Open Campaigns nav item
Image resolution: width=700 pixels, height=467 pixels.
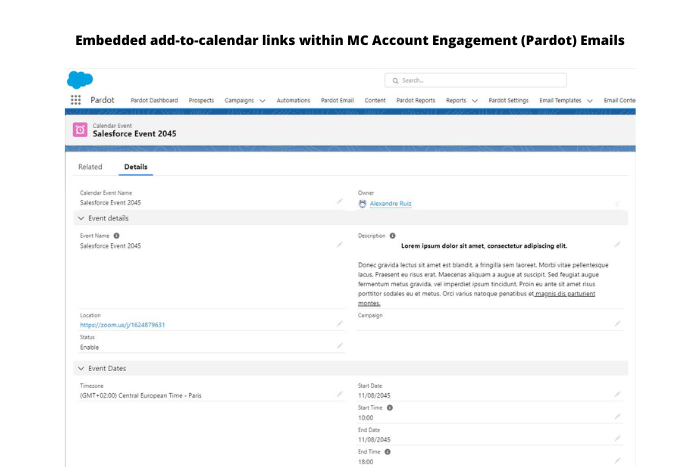coord(239,100)
